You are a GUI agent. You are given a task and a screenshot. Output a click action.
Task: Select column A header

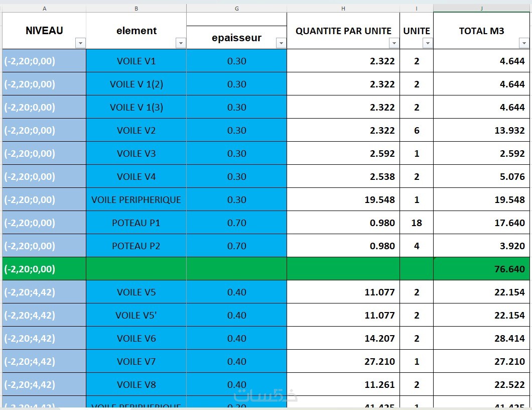pyautogui.click(x=44, y=9)
